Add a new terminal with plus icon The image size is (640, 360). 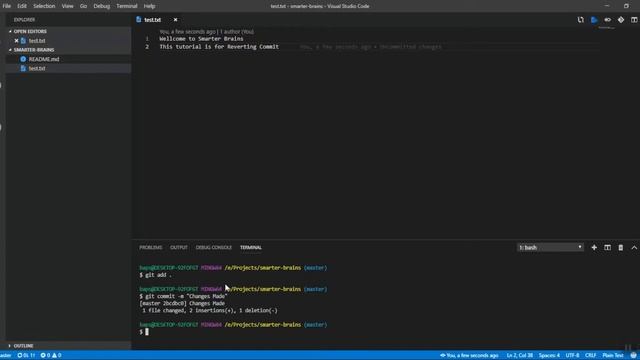[x=594, y=247]
